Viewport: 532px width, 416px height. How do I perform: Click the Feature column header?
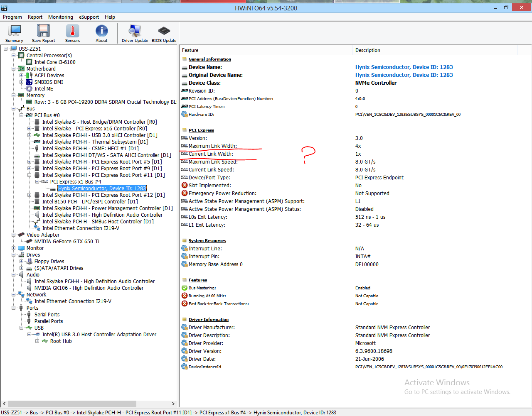[x=266, y=50]
